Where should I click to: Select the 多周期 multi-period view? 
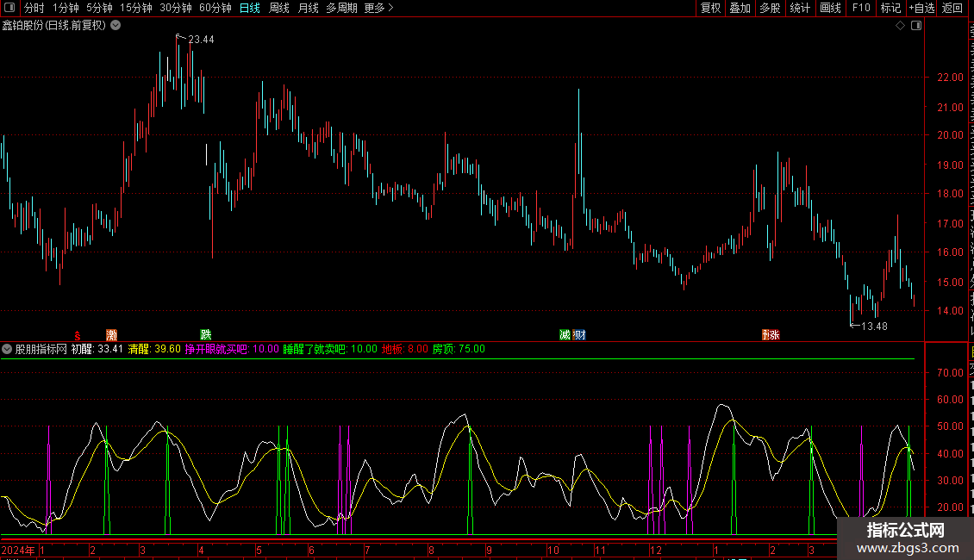341,9
